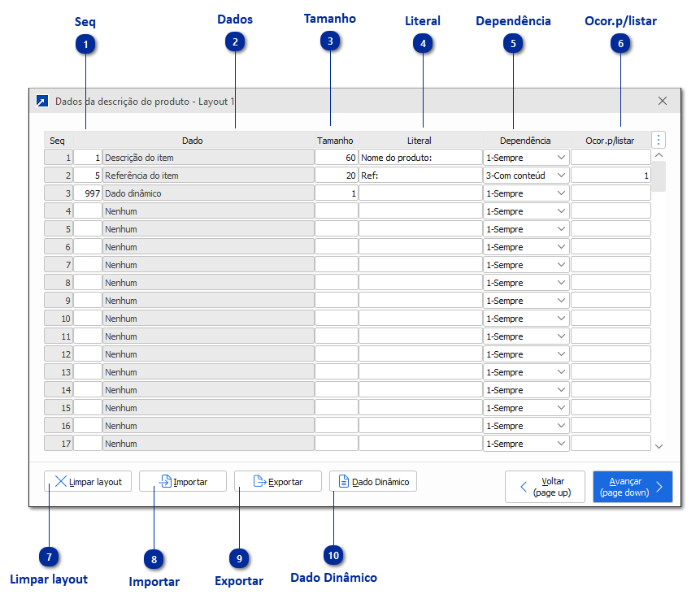Select the 'Descrição do item' cell
Image resolution: width=700 pixels, height=603 pixels.
click(x=208, y=158)
